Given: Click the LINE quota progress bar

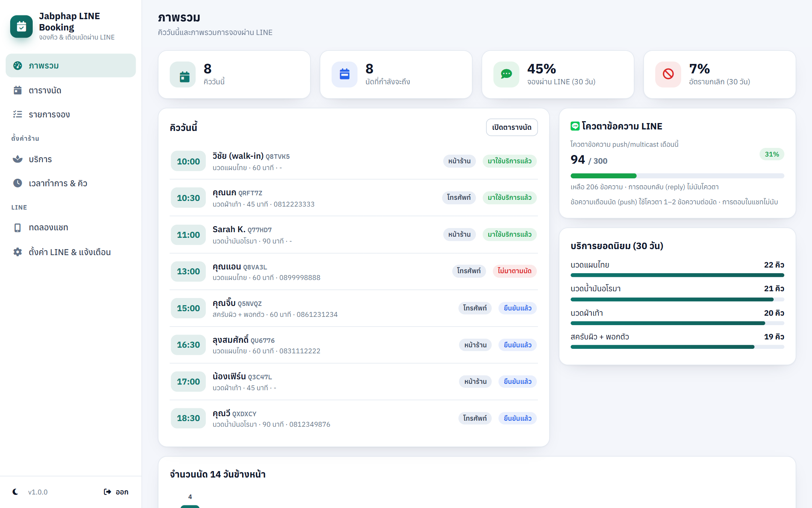Looking at the screenshot, I should coord(677,176).
